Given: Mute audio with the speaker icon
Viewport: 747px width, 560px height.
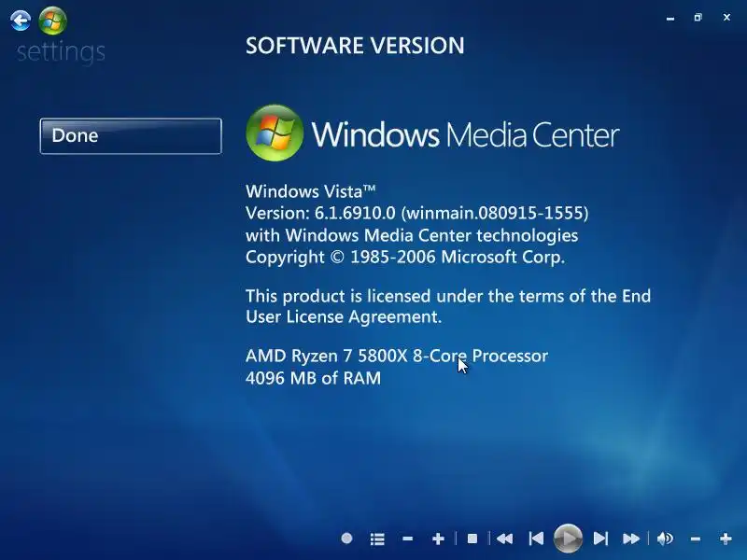Looking at the screenshot, I should click(x=665, y=539).
